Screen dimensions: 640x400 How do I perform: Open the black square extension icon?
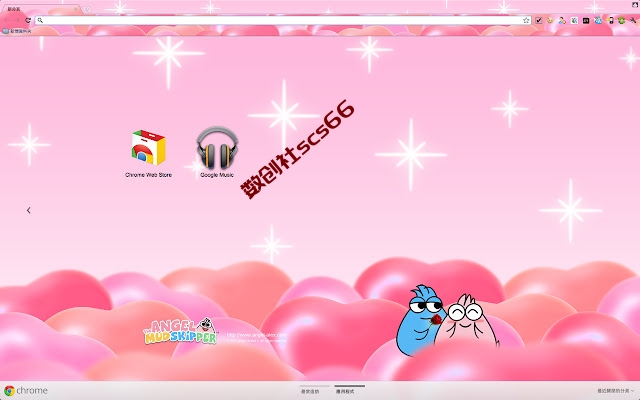[586, 20]
